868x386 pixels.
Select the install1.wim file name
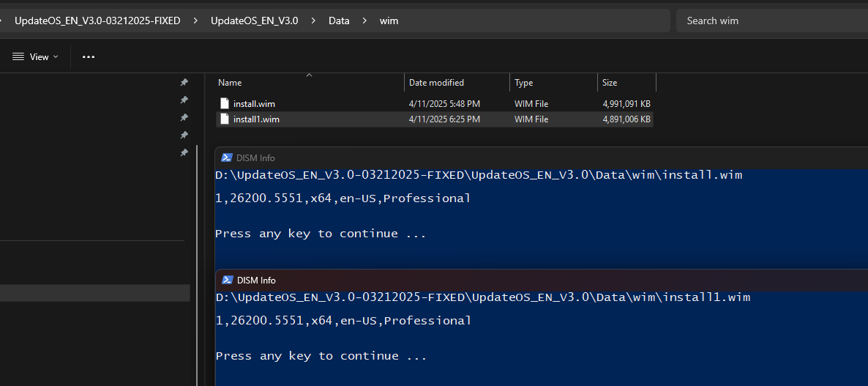click(x=256, y=119)
